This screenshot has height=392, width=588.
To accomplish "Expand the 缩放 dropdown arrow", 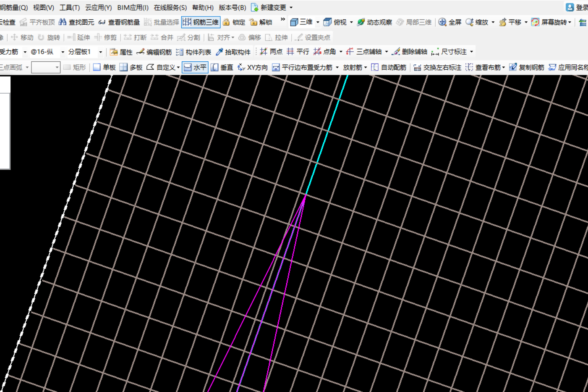I will coord(493,22).
